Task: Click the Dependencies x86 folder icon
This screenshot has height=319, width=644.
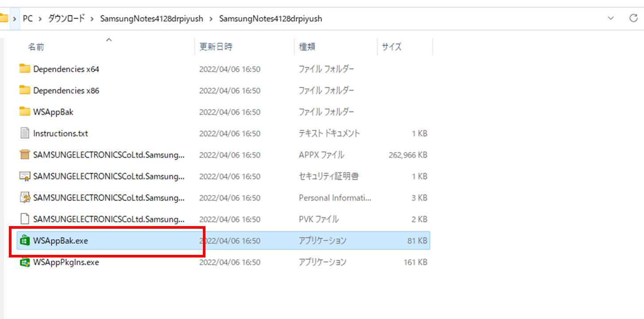Action: (25, 90)
